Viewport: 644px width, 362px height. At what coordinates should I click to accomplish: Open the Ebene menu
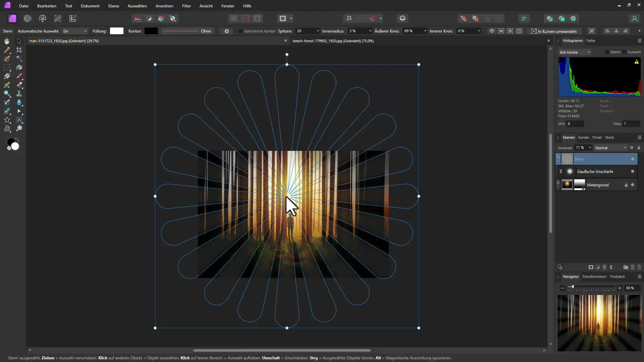[114, 6]
